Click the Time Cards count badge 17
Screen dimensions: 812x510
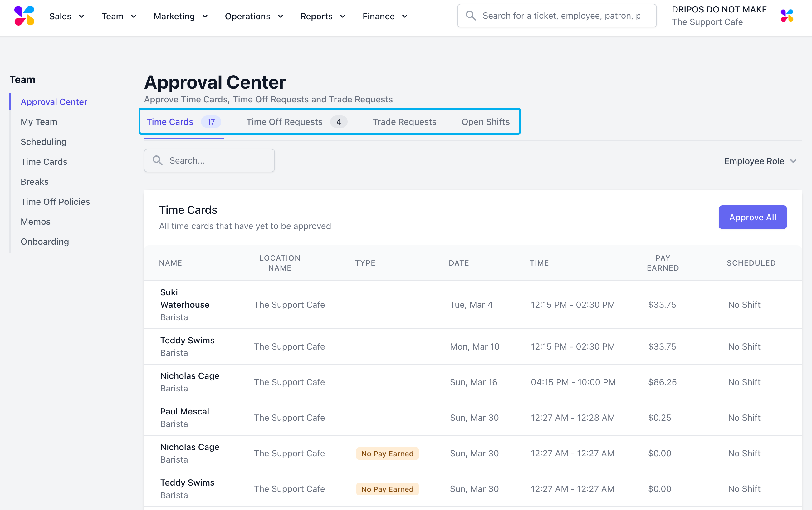211,122
